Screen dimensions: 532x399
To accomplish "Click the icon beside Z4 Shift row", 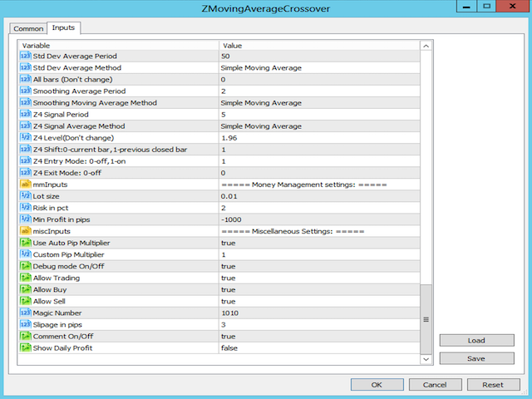I will [x=26, y=150].
